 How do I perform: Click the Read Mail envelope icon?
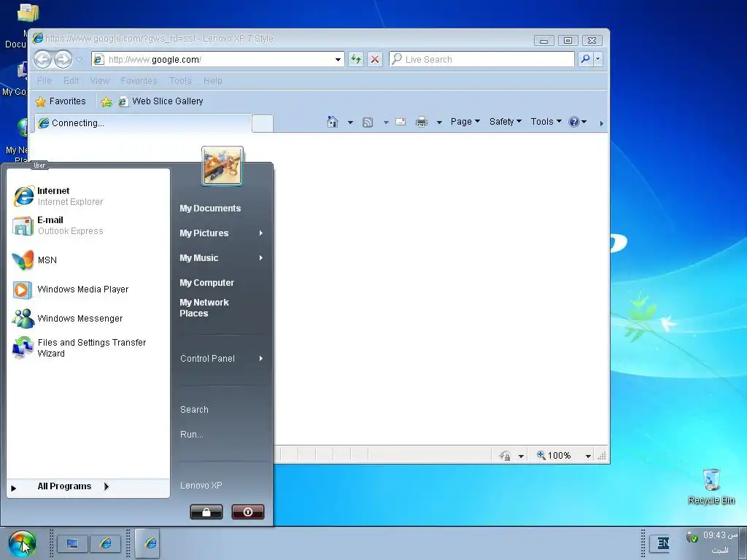400,122
